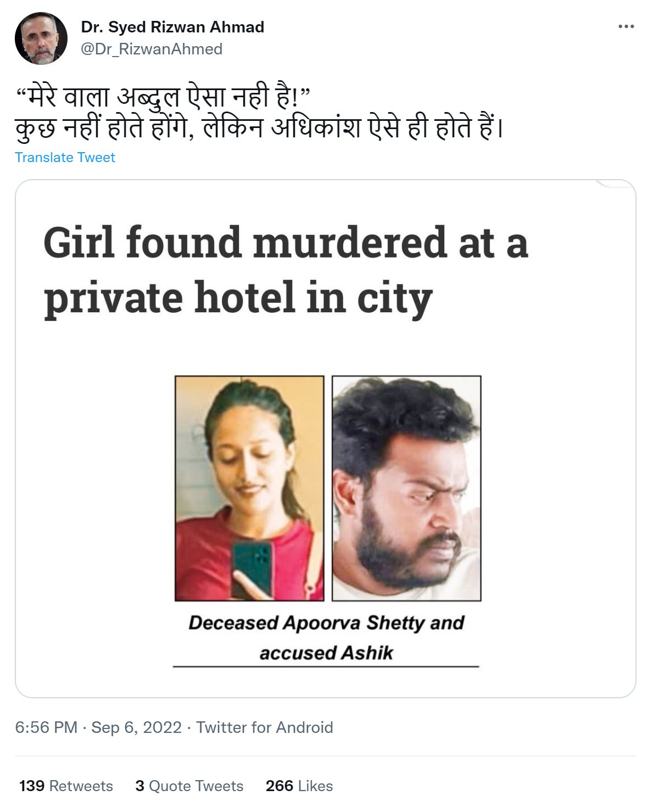Open the photo of the bearded man
This screenshot has width=653, height=812.
tap(406, 488)
